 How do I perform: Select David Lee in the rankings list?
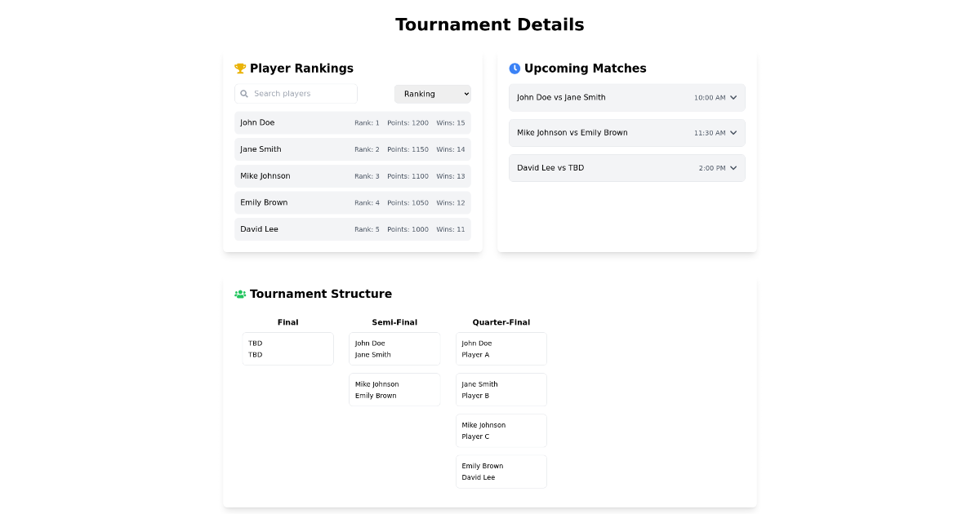352,229
